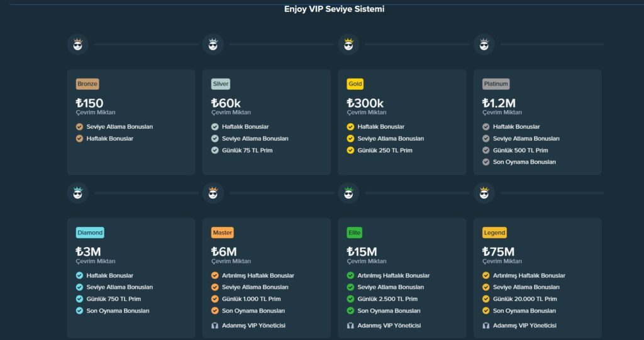Click checkmark beside Günlük 250 TL Prim
Screen dimensions: 644x340
point(350,150)
